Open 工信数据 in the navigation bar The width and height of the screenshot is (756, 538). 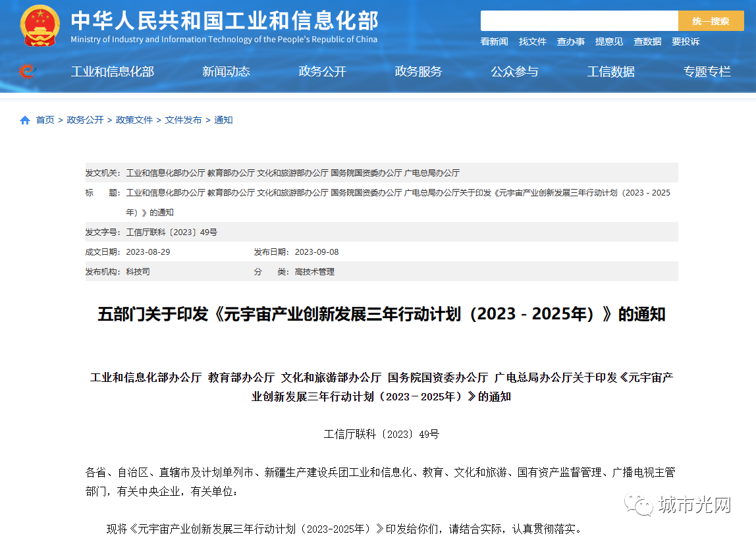click(x=610, y=72)
